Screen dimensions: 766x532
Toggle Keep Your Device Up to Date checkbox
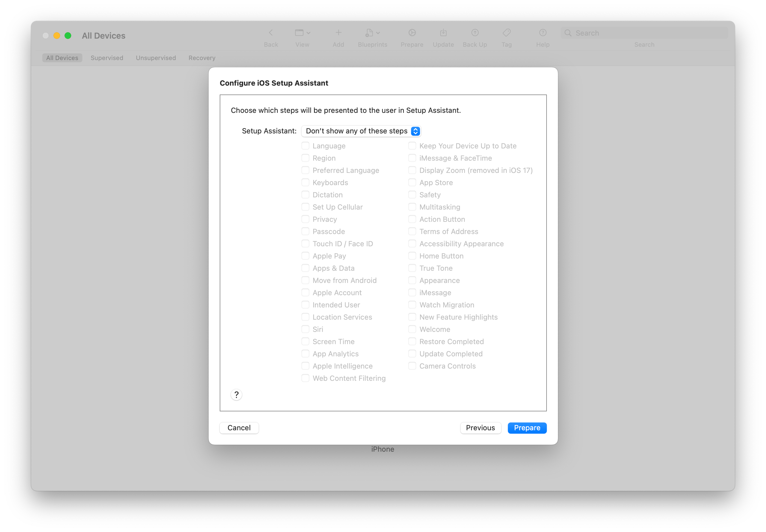click(412, 146)
